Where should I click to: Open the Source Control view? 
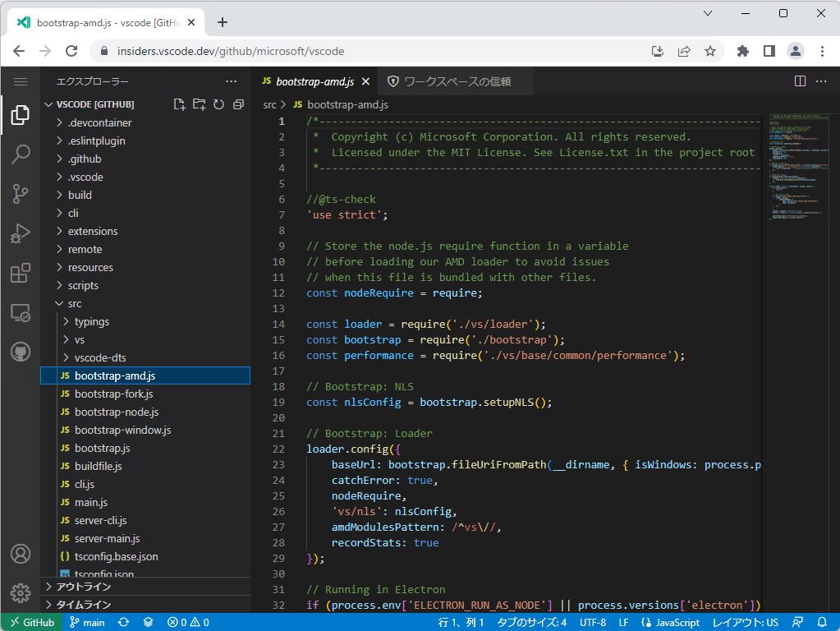(x=20, y=194)
